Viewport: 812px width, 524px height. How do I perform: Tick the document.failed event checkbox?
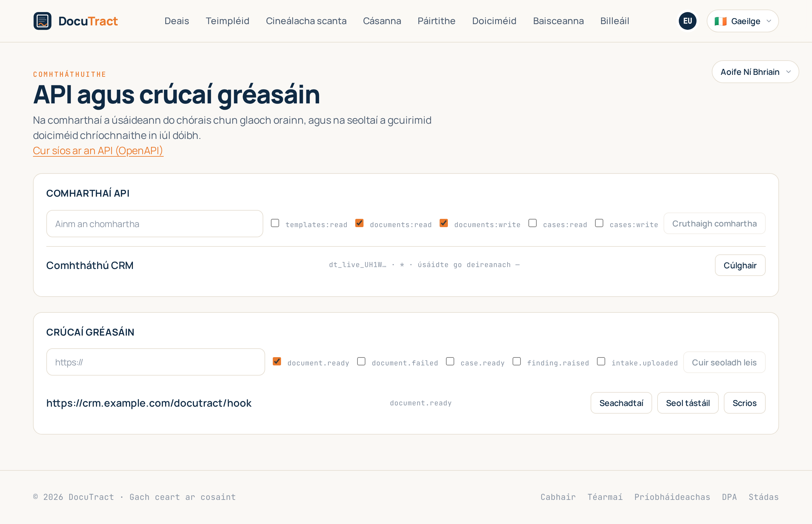pos(361,361)
